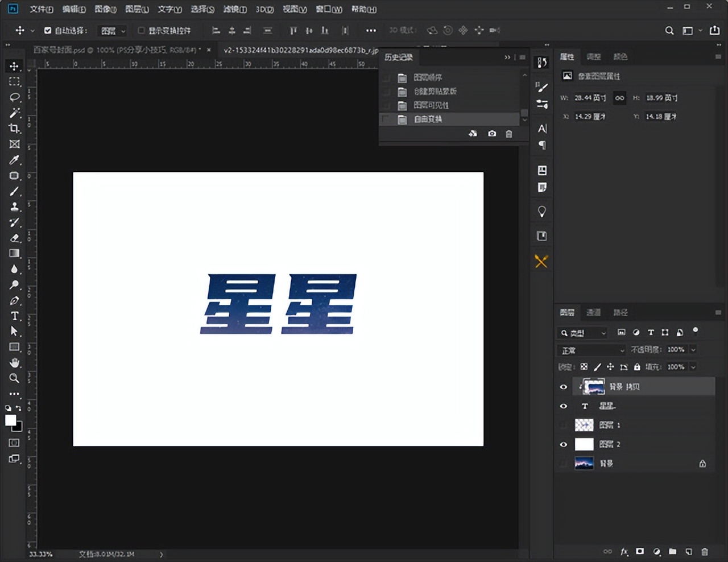The image size is (728, 562).
Task: Select the Hand tool
Action: (x=14, y=362)
